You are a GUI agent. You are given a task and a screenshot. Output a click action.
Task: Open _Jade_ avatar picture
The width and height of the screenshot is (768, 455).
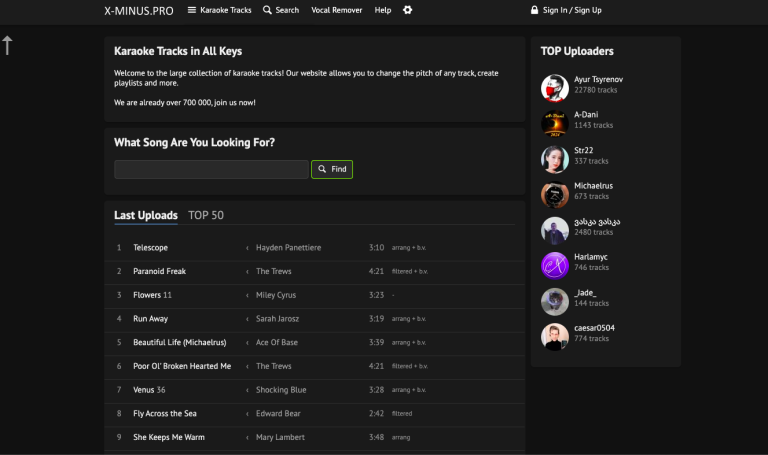click(554, 301)
